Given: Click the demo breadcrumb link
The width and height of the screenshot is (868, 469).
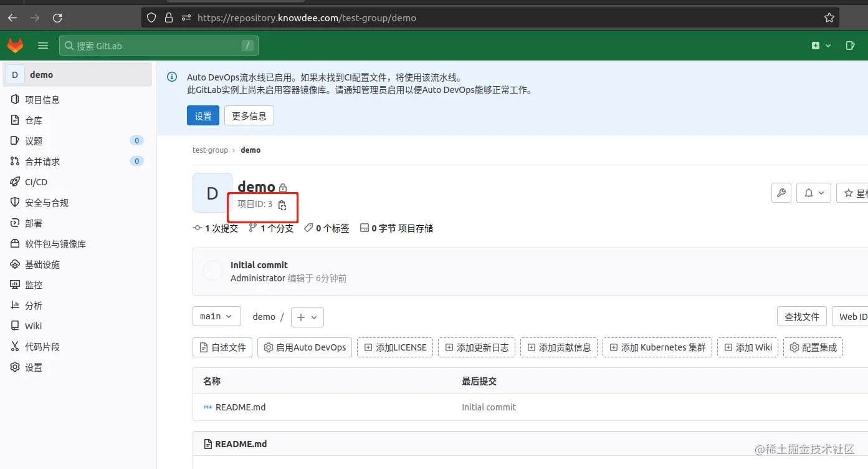Looking at the screenshot, I should [x=250, y=150].
